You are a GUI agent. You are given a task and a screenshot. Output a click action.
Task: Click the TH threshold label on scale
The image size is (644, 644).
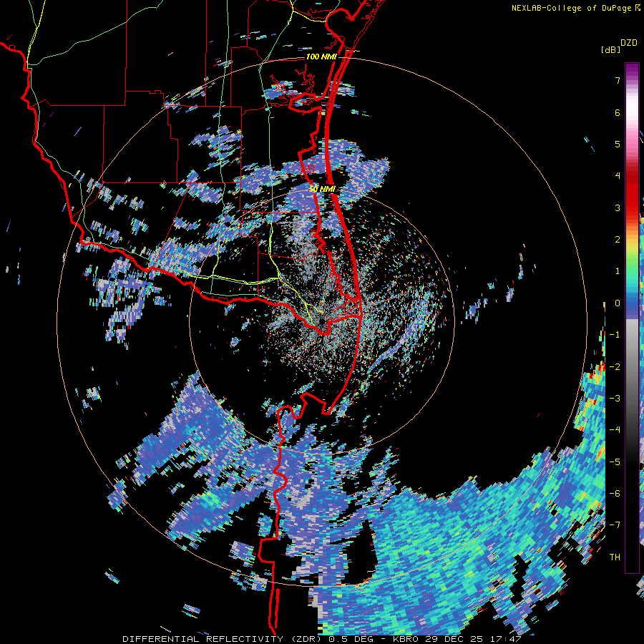click(615, 557)
